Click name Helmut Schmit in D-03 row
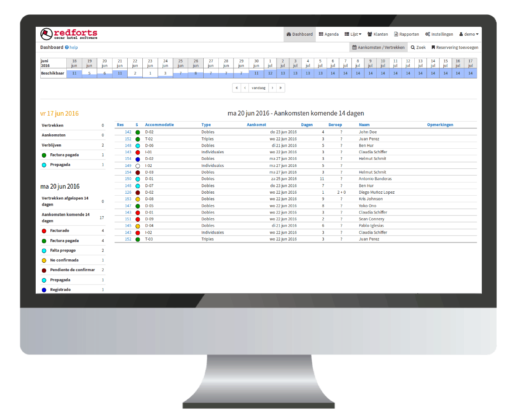514x420 pixels. point(372,172)
